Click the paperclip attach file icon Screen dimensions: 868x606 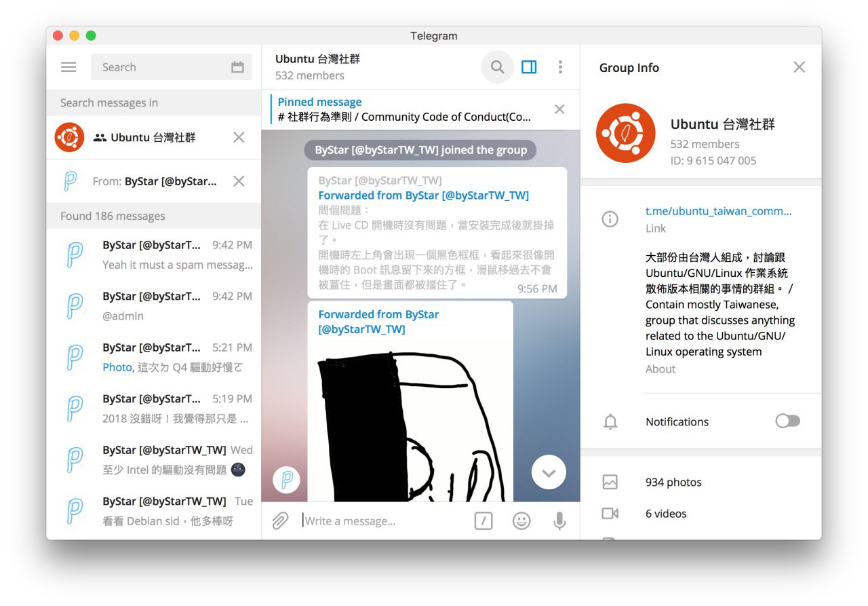[x=280, y=521]
